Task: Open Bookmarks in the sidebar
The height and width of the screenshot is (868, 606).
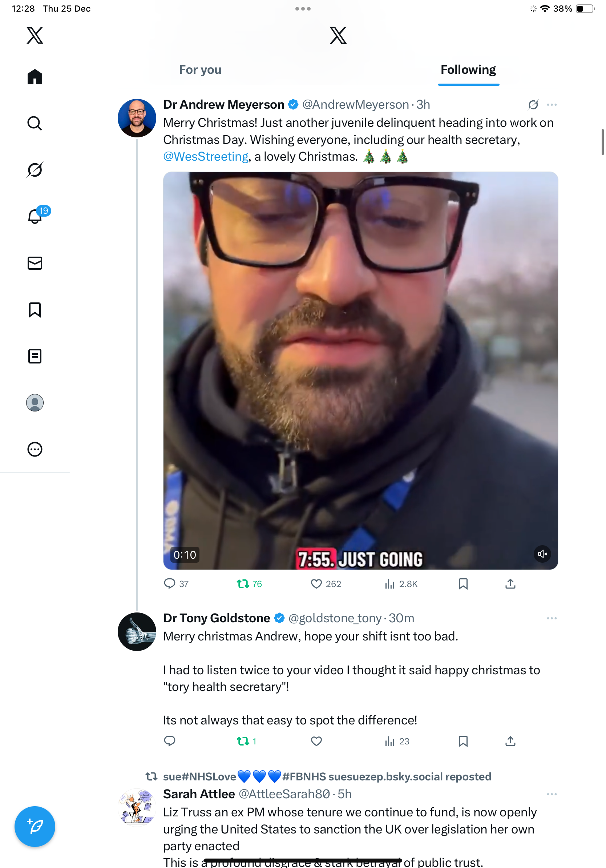Action: coord(35,310)
